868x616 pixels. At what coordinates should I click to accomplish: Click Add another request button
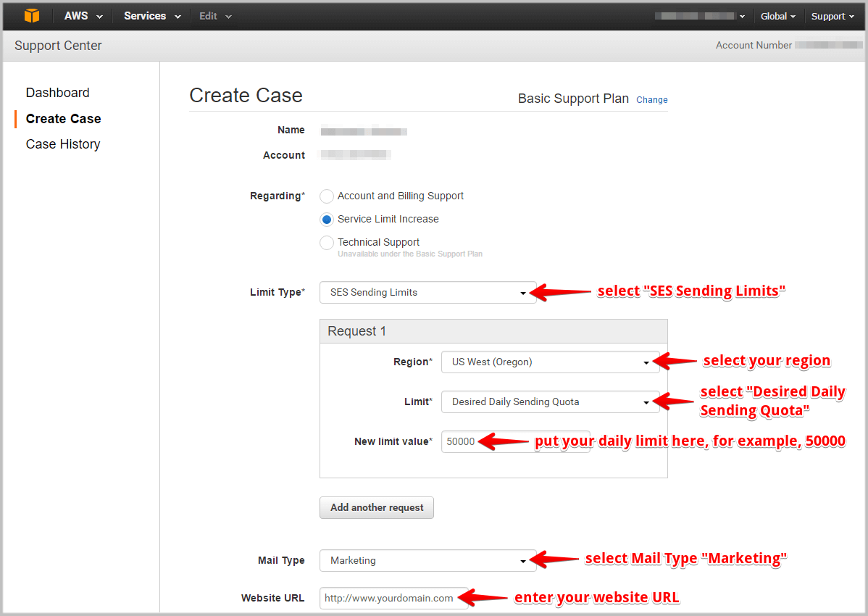click(377, 507)
